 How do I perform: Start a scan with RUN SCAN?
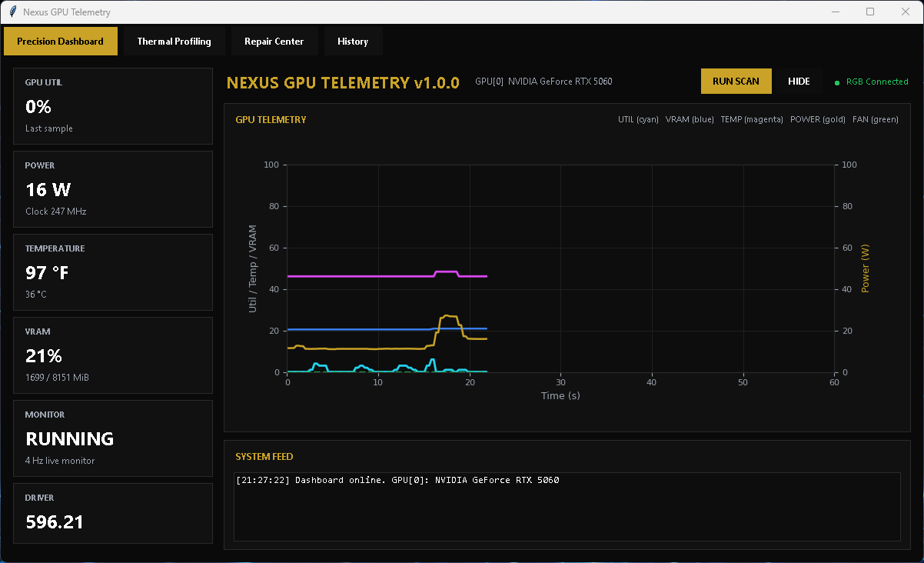pos(736,82)
